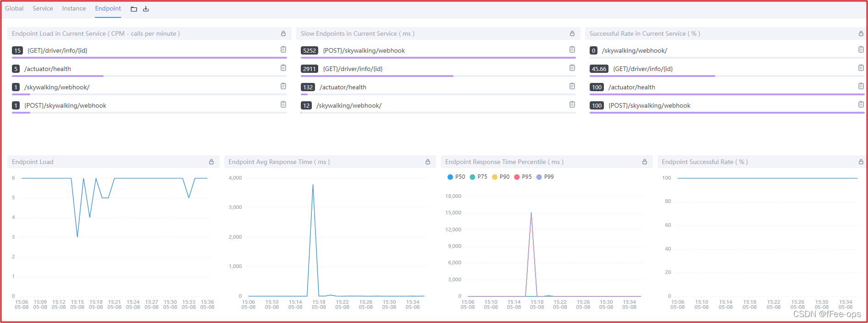Click the Endpoint Avg Response Time title
The image size is (868, 323).
[x=279, y=162]
